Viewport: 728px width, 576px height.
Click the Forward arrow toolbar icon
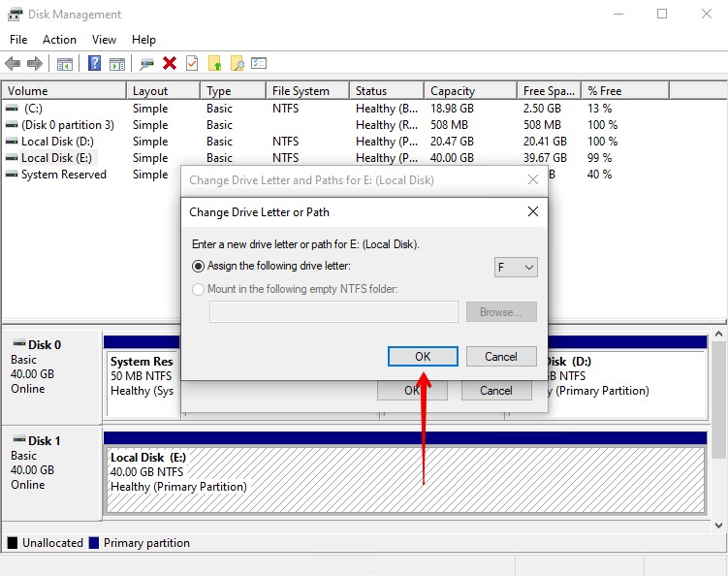[35, 64]
